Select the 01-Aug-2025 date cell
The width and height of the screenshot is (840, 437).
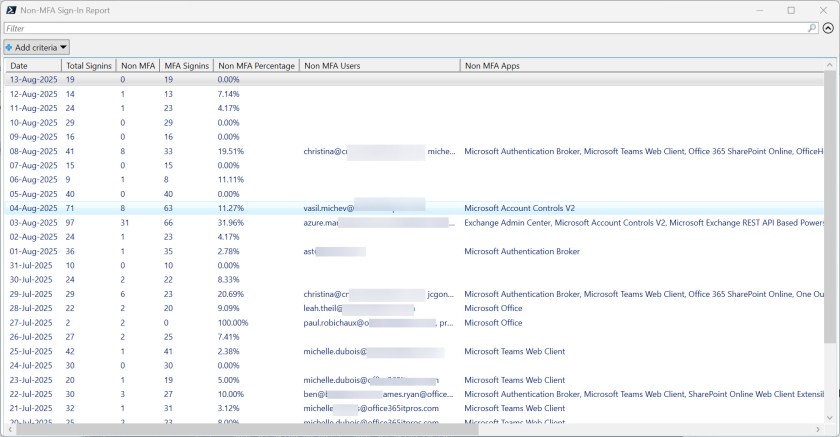point(33,251)
